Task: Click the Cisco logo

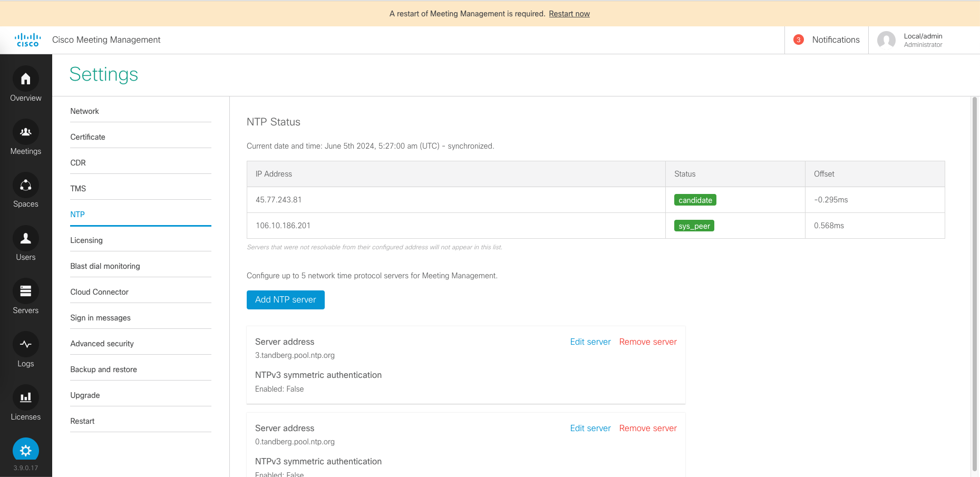Action: 27,40
